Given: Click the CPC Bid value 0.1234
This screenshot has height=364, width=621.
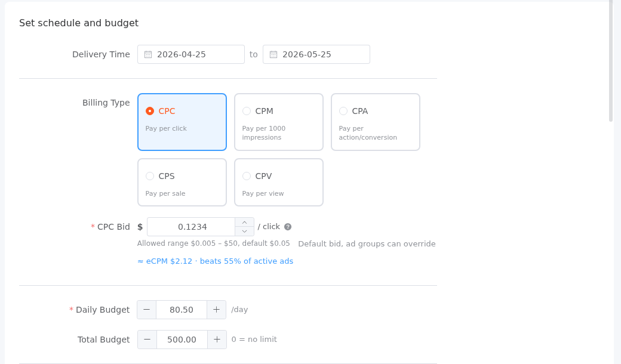Looking at the screenshot, I should tap(191, 227).
